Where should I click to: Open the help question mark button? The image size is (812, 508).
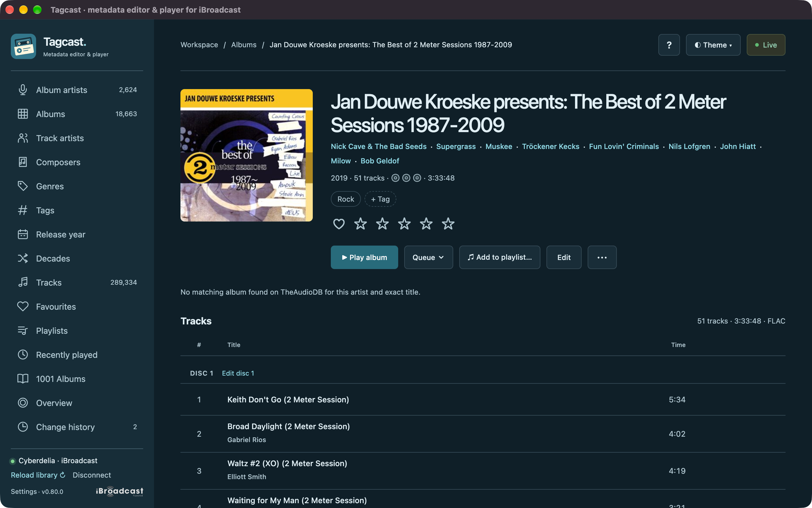click(669, 45)
